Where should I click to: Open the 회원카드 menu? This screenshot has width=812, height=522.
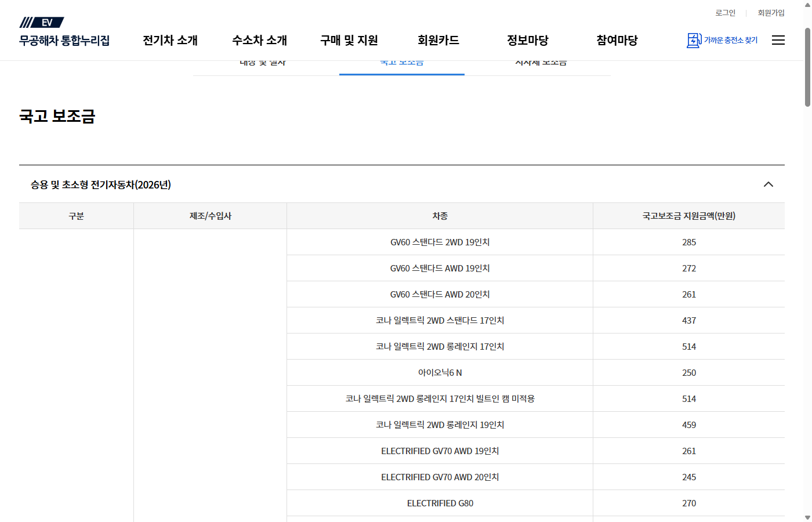tap(437, 41)
